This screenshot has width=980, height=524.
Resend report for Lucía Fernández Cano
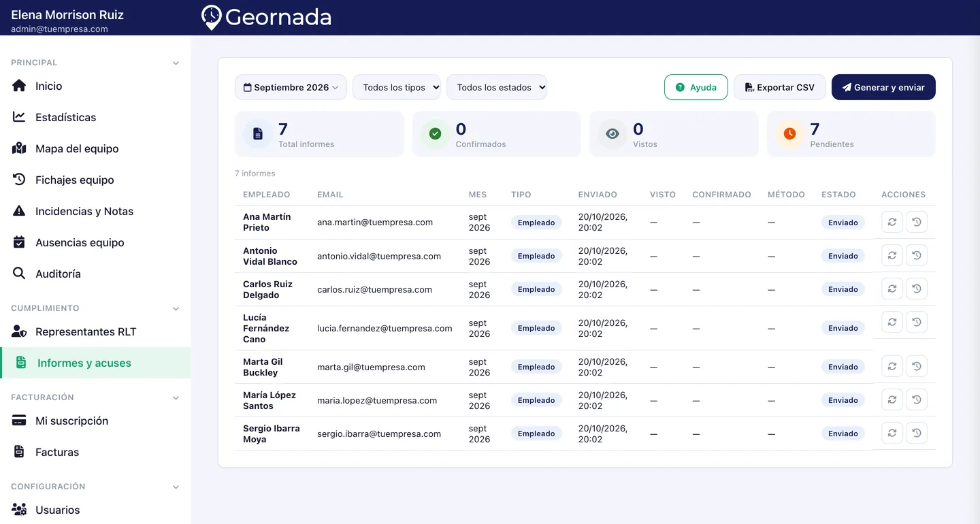892,322
